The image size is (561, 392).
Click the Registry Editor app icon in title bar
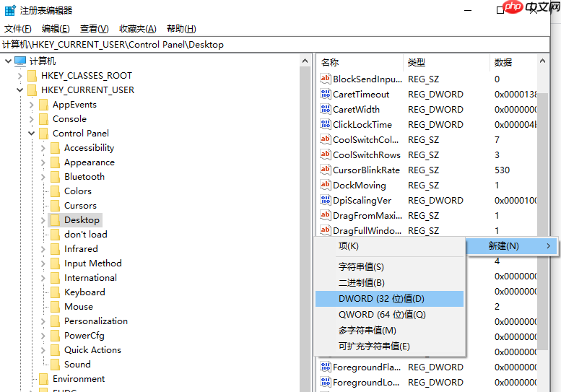coord(10,10)
